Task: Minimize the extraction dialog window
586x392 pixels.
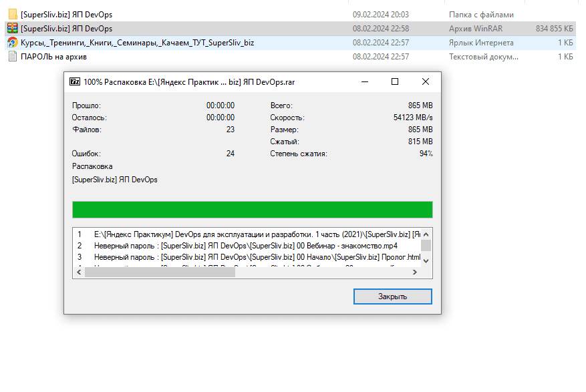Action: (364, 81)
